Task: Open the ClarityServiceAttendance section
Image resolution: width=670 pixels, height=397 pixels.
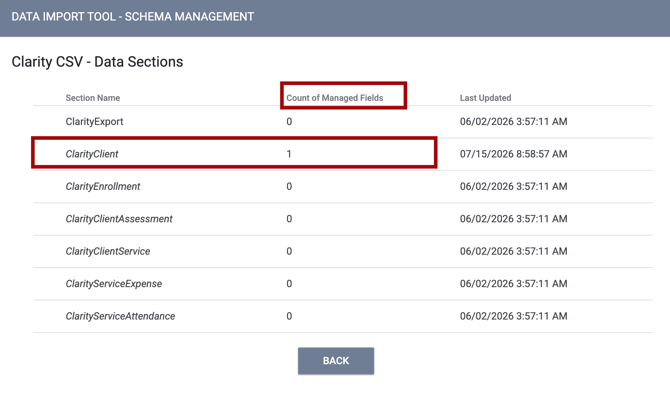Action: pyautogui.click(x=120, y=316)
